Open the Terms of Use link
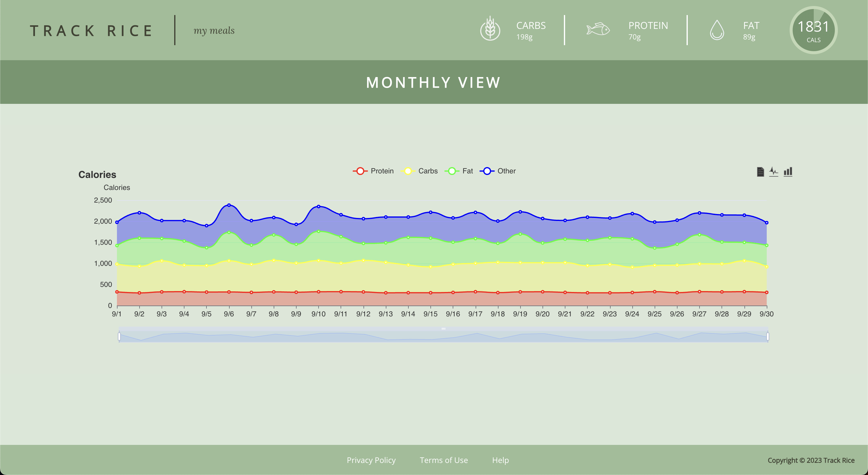Screen dimensions: 868x475 coord(443,460)
